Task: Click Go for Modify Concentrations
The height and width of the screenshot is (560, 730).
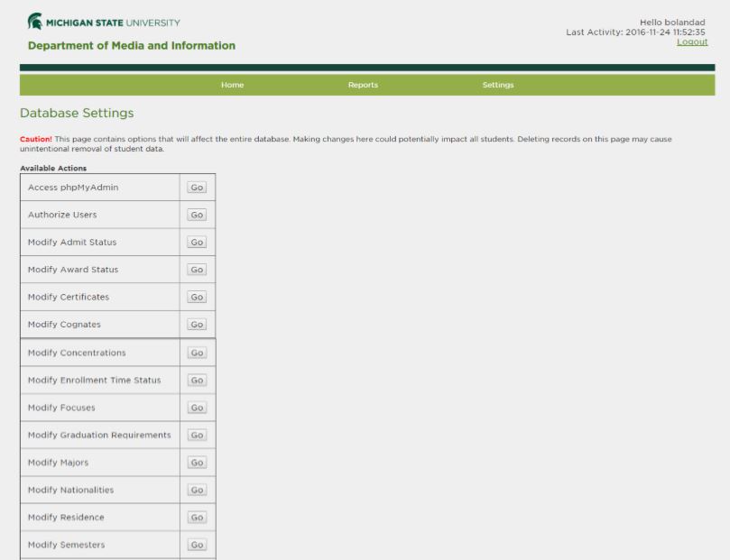Action: tap(198, 353)
